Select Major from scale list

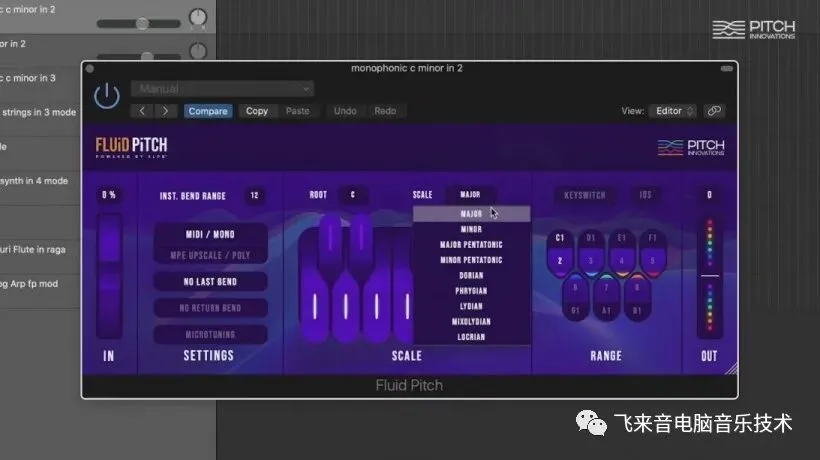[471, 214]
